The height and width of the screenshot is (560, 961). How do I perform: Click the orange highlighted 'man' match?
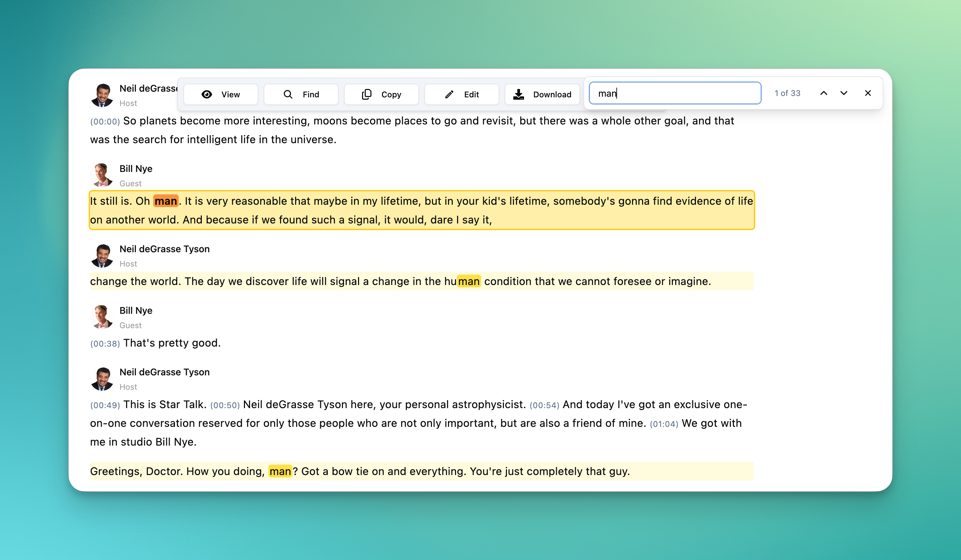pyautogui.click(x=166, y=201)
